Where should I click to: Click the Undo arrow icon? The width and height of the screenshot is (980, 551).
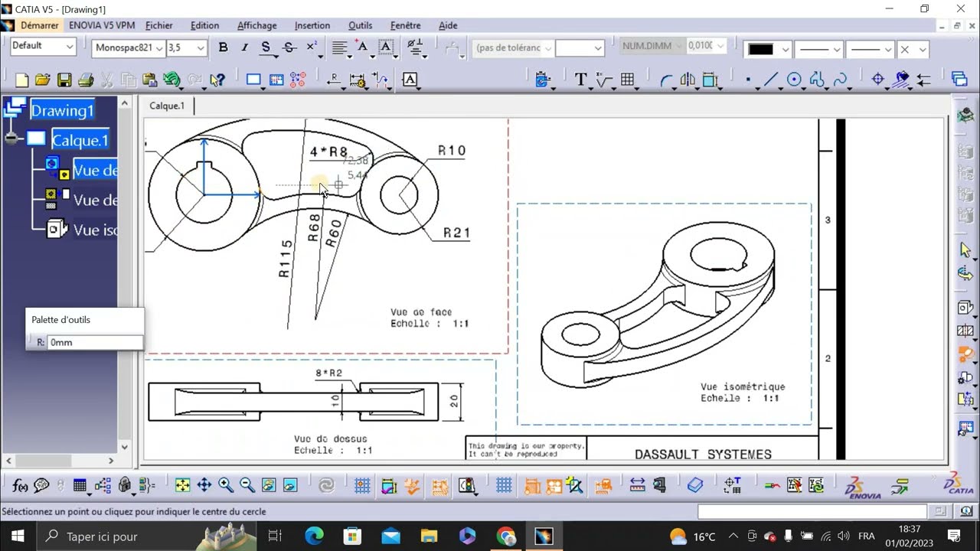171,80
